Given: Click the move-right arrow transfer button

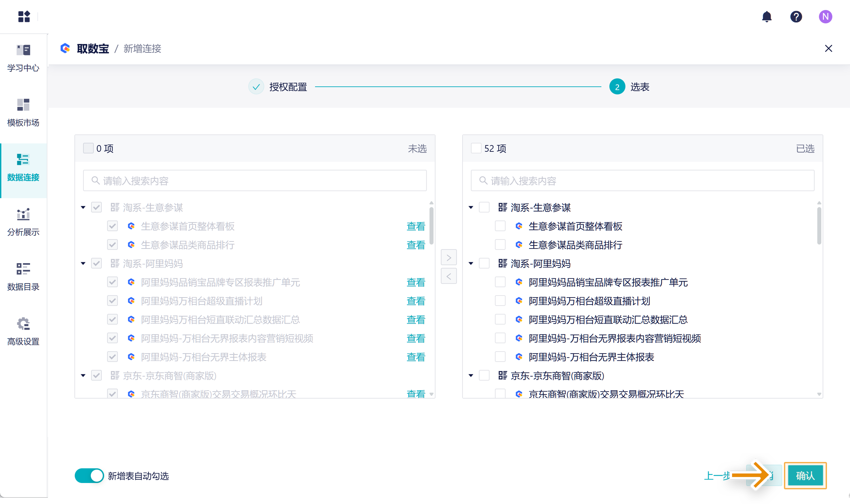Looking at the screenshot, I should tap(449, 258).
